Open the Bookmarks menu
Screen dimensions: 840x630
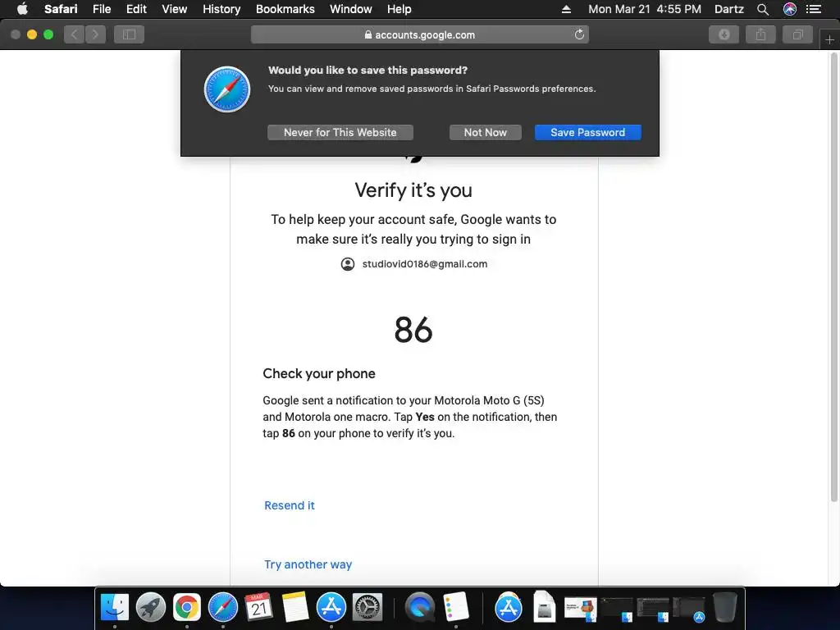tap(285, 9)
